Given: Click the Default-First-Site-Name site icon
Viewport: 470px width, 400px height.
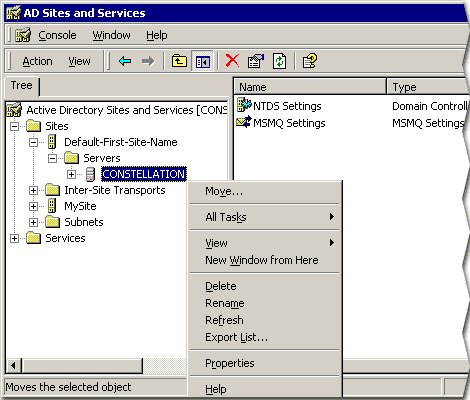Looking at the screenshot, I should click(52, 142).
